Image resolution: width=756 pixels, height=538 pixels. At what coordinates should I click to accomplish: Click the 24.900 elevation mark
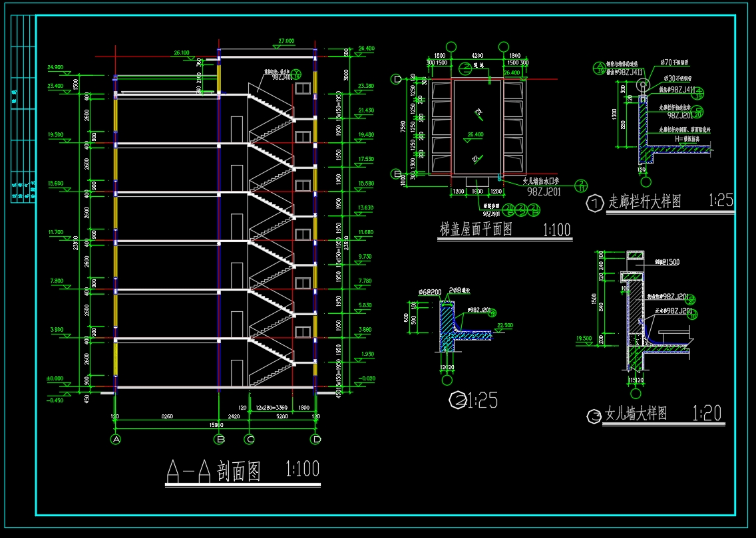coord(55,67)
